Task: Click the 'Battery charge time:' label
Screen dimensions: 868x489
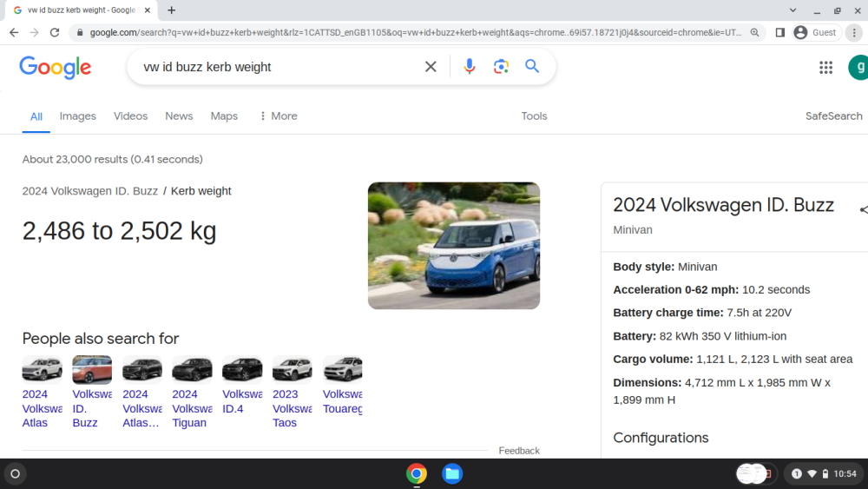Action: 667,313
